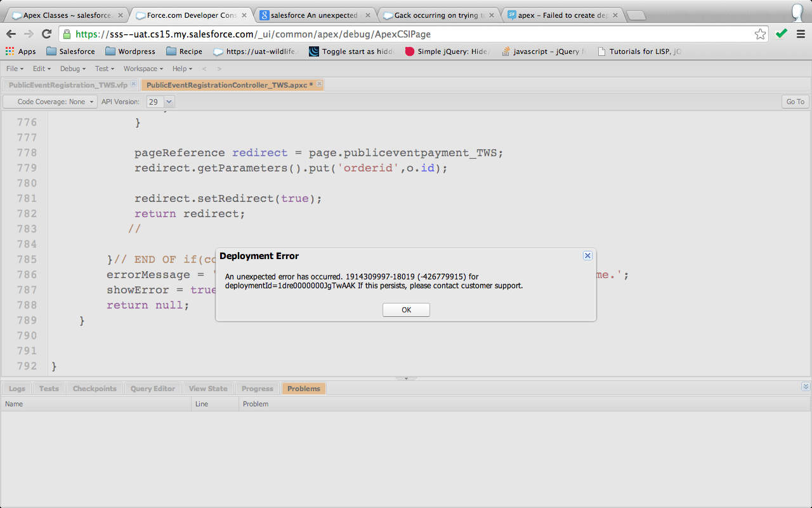Switch to the Checkpoints tab
812x508 pixels.
coord(95,389)
